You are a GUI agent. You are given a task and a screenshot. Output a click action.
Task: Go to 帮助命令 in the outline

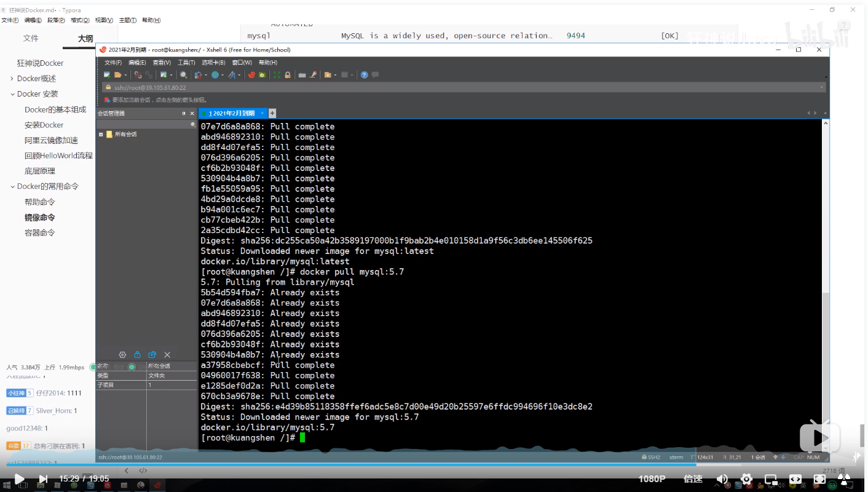[40, 202]
